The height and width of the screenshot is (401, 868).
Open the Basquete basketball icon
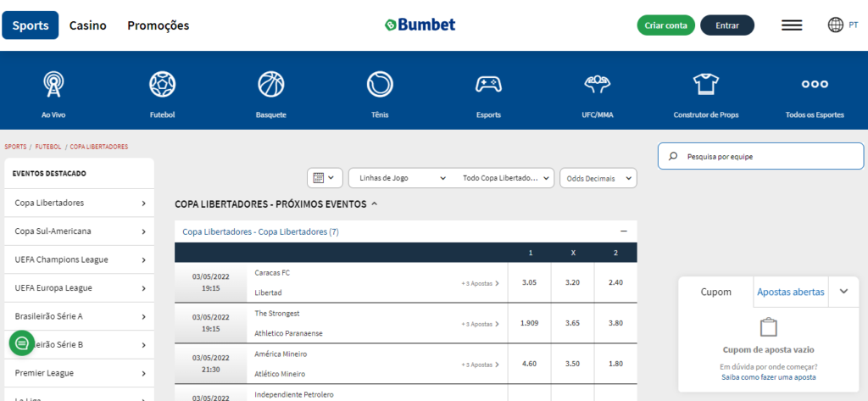270,85
